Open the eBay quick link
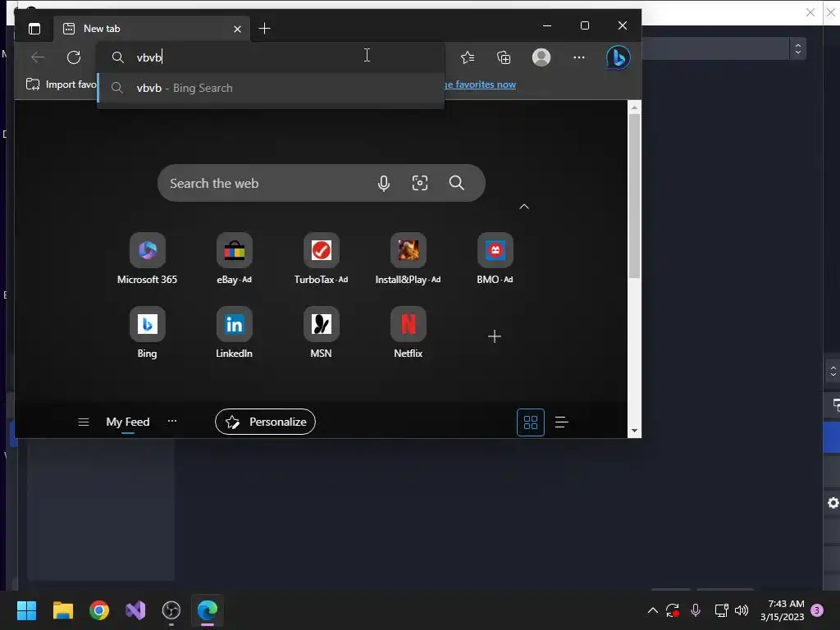 coord(234,258)
